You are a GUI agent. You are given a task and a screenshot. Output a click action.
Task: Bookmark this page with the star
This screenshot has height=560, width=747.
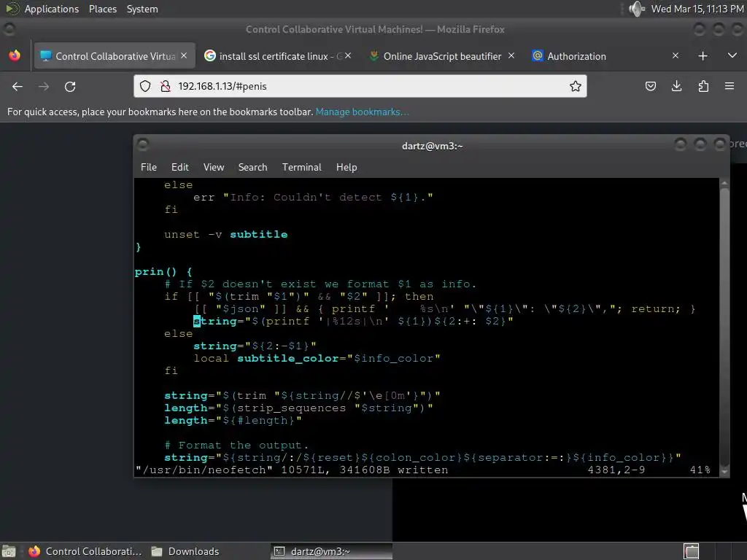(x=576, y=86)
